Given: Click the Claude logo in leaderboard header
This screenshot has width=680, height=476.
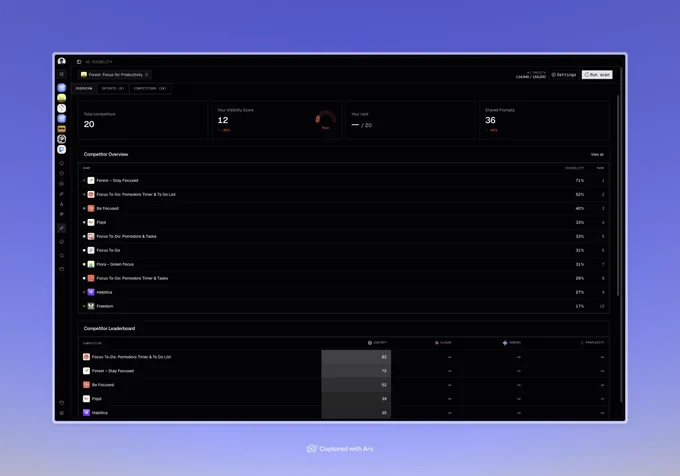Looking at the screenshot, I should click(x=437, y=343).
